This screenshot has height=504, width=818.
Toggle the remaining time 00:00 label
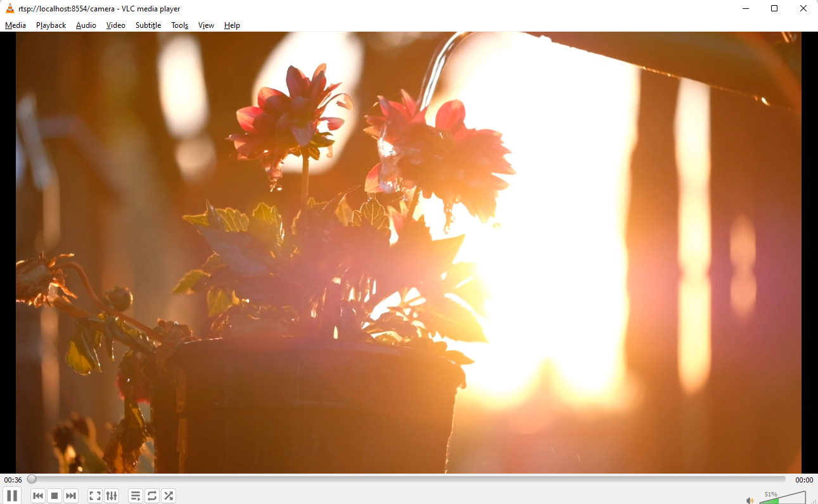804,480
